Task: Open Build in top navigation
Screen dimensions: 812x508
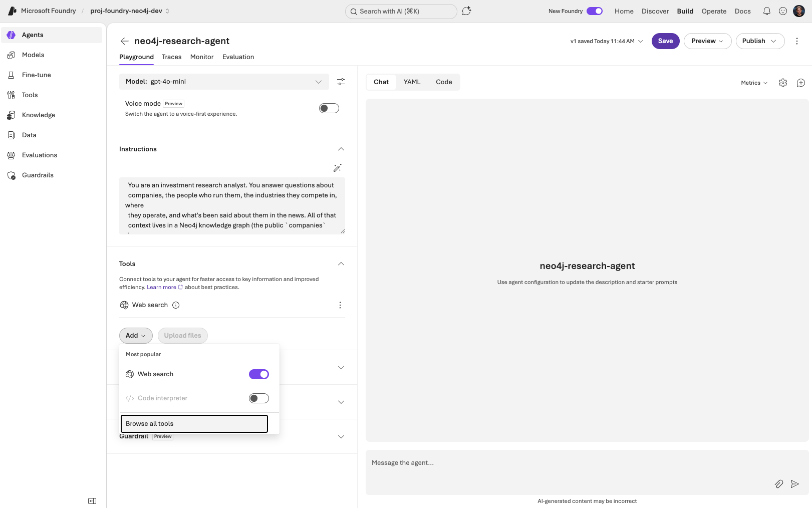Action: (x=685, y=11)
